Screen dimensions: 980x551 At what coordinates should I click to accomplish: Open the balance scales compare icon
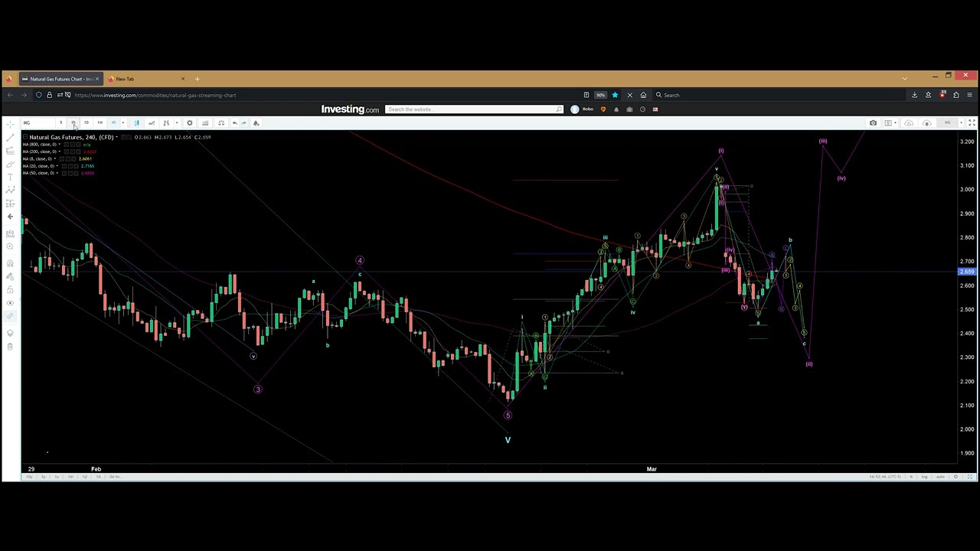pos(221,122)
